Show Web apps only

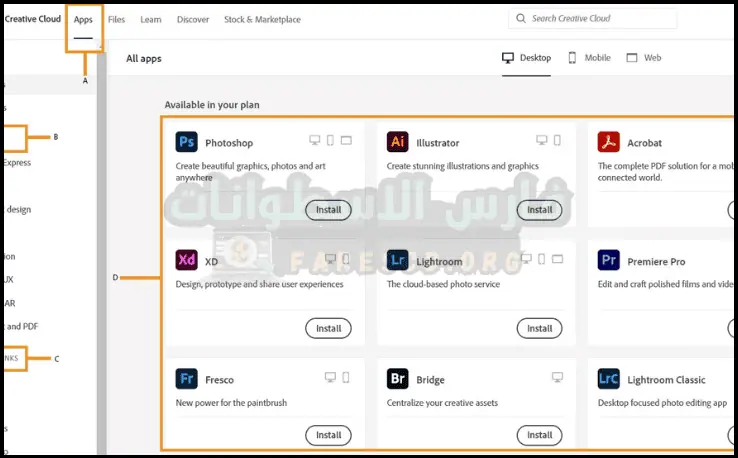pos(644,58)
